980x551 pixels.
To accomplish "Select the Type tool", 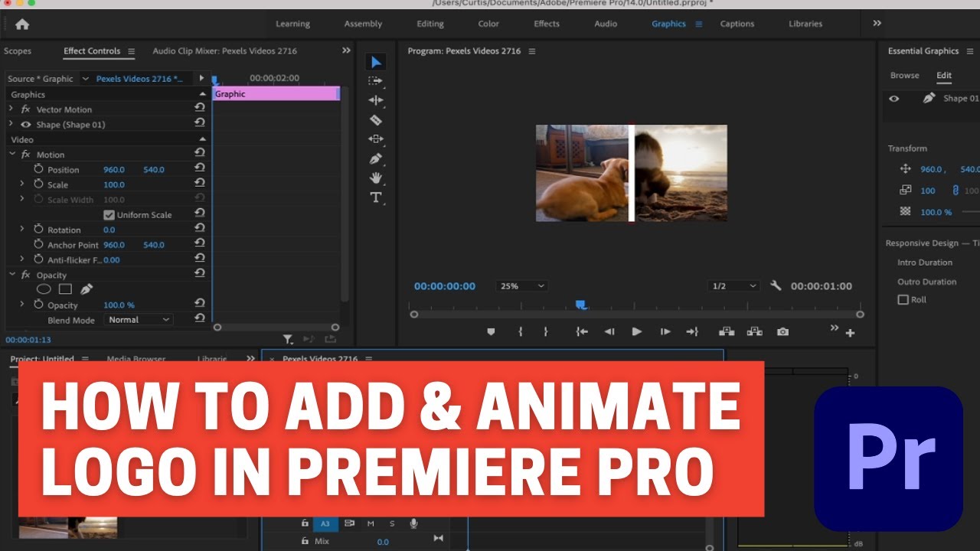I will pyautogui.click(x=375, y=197).
